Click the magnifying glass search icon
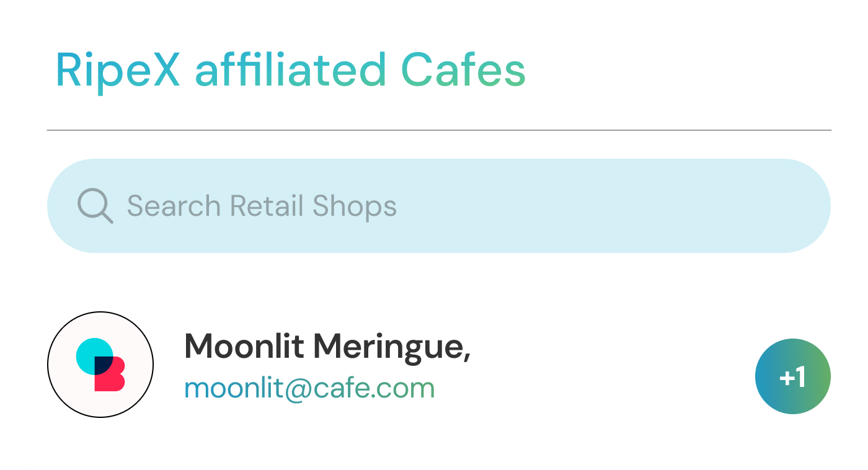The image size is (868, 470). 95,206
